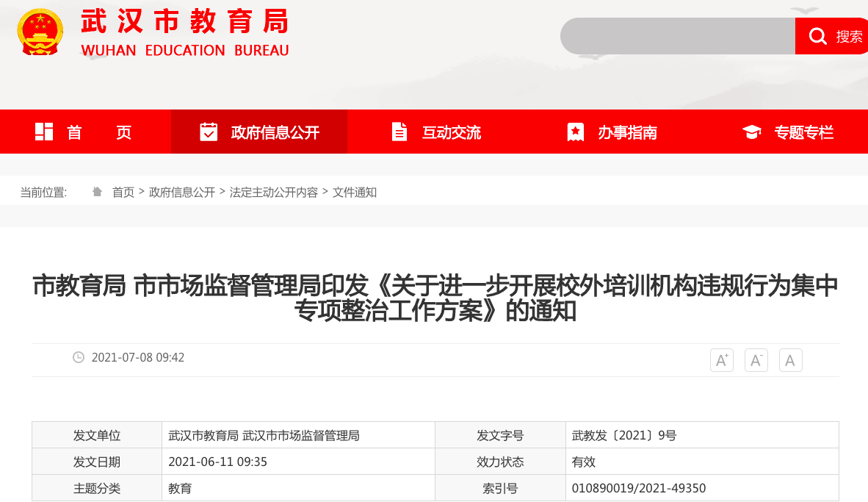The image size is (868, 502).
Task: Open the 文件通知 breadcrumb link
Action: click(x=354, y=192)
